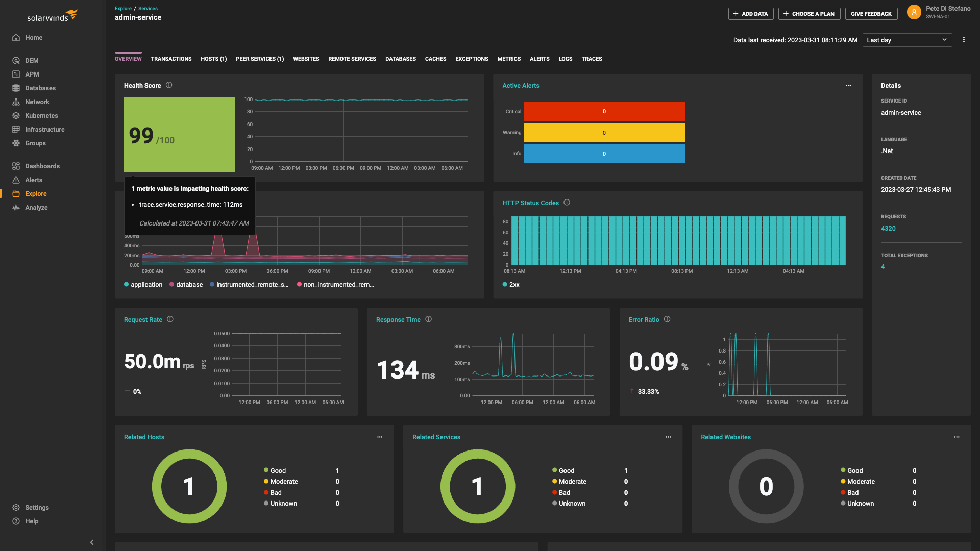
Task: Open the vertical kebab menu near the time range
Action: [964, 40]
